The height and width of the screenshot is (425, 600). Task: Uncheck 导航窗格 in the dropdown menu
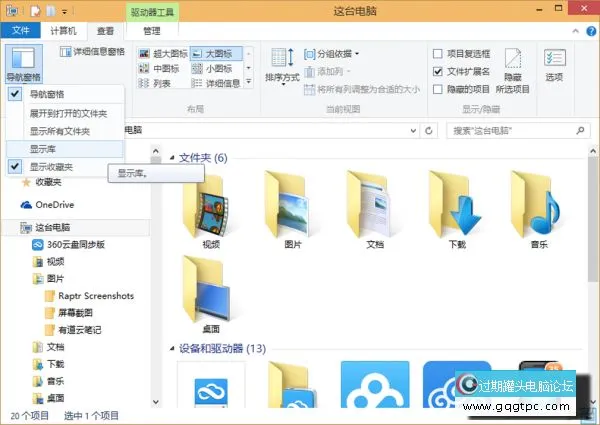point(65,94)
